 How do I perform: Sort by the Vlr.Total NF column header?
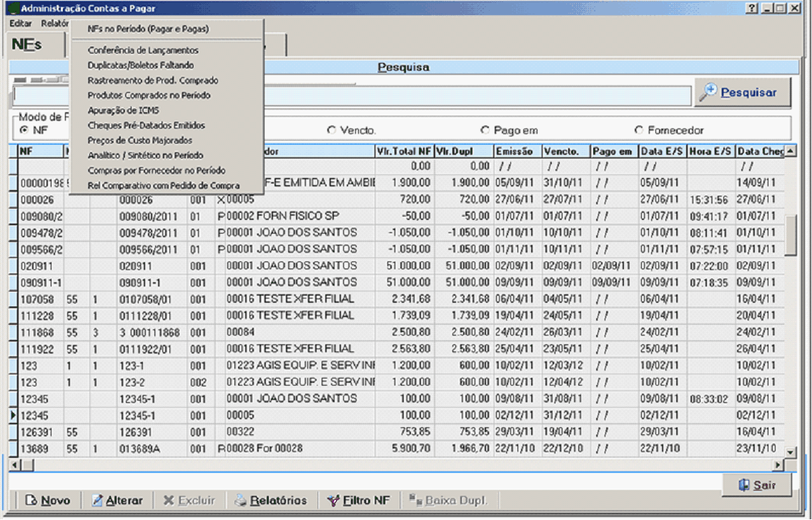(x=404, y=151)
